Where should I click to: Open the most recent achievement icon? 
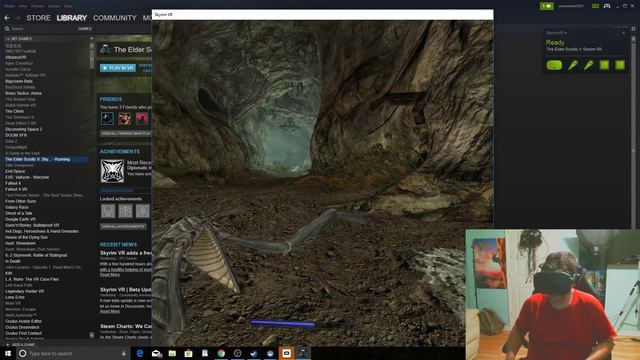112,171
